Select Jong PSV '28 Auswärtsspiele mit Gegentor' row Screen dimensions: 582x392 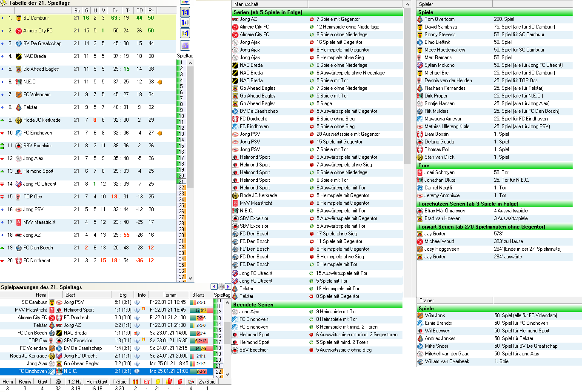point(317,134)
